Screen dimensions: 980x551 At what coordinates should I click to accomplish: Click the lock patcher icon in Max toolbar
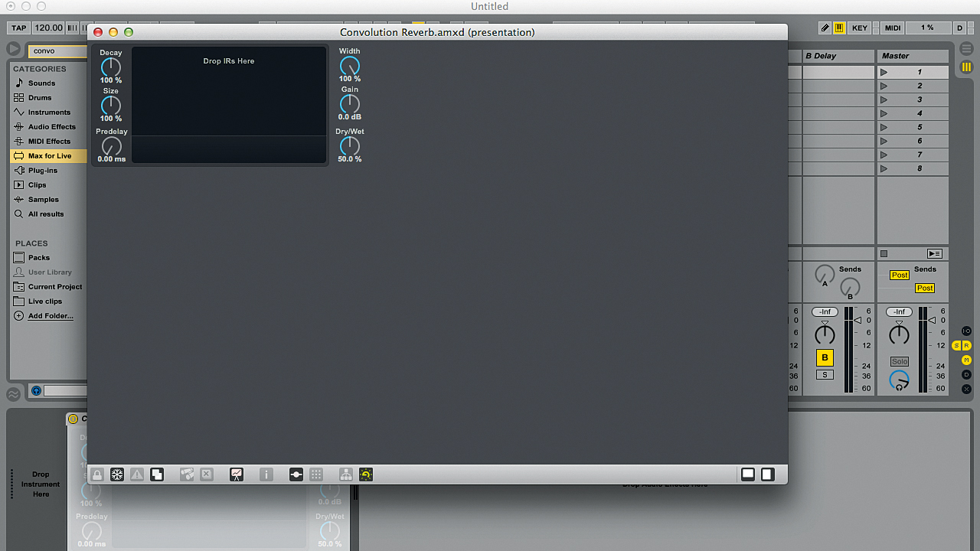click(x=97, y=474)
